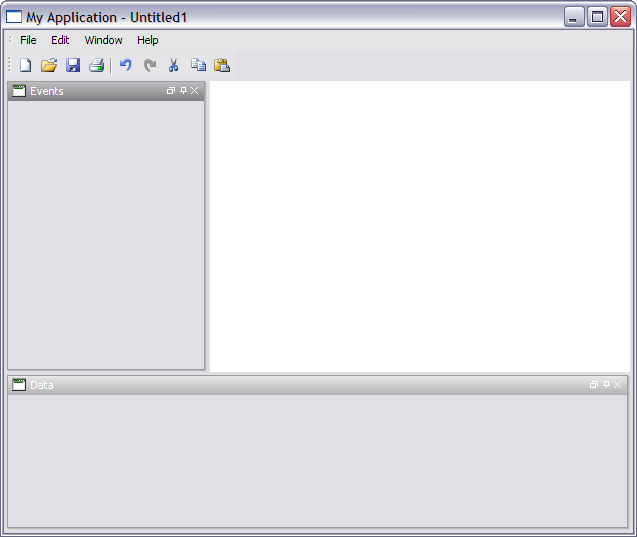Redo action via gray arrow icon

click(x=150, y=65)
